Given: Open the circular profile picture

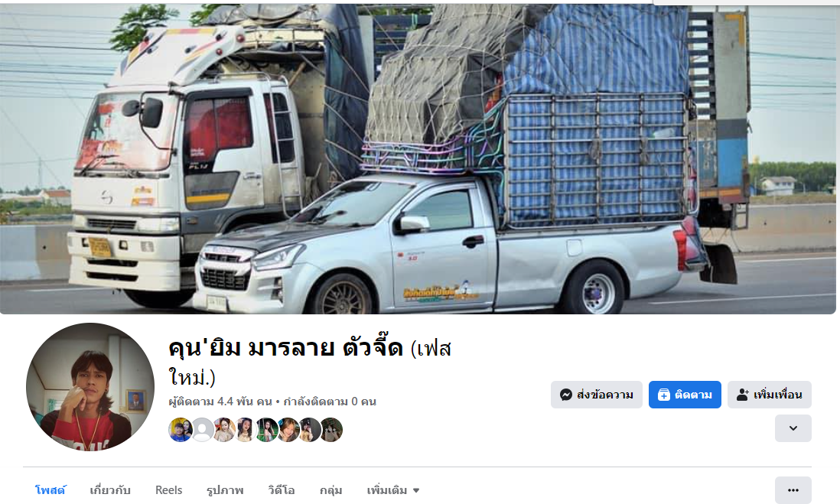Looking at the screenshot, I should click(90, 387).
